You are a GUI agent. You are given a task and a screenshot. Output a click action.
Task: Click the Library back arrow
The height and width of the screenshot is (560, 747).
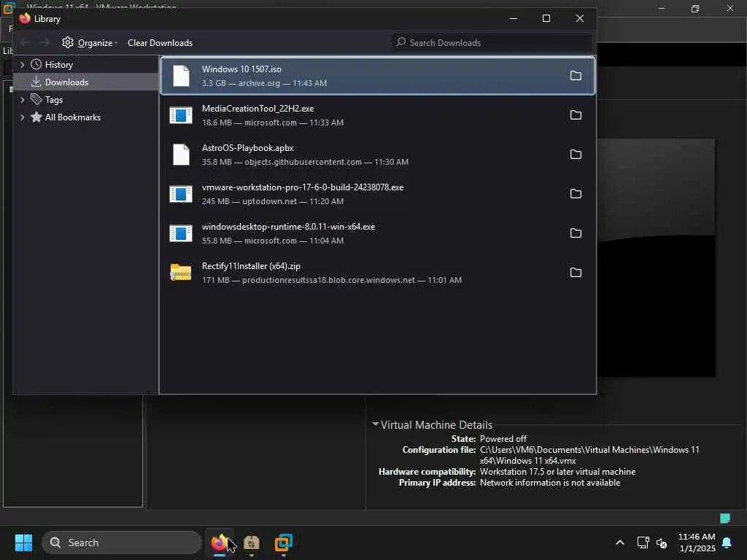pyautogui.click(x=26, y=43)
